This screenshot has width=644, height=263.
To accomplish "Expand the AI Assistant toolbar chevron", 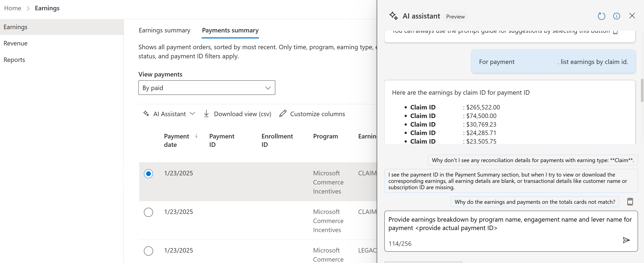I will pos(192,114).
